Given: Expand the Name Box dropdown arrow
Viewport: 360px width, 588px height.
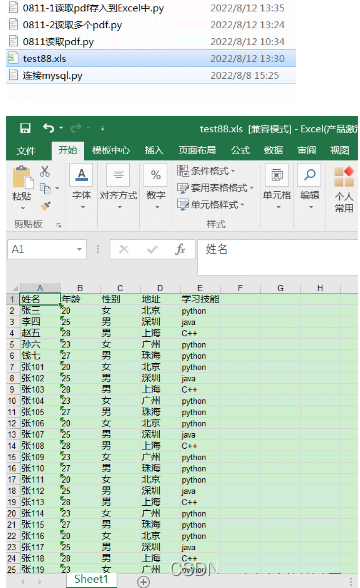Looking at the screenshot, I should 80,249.
